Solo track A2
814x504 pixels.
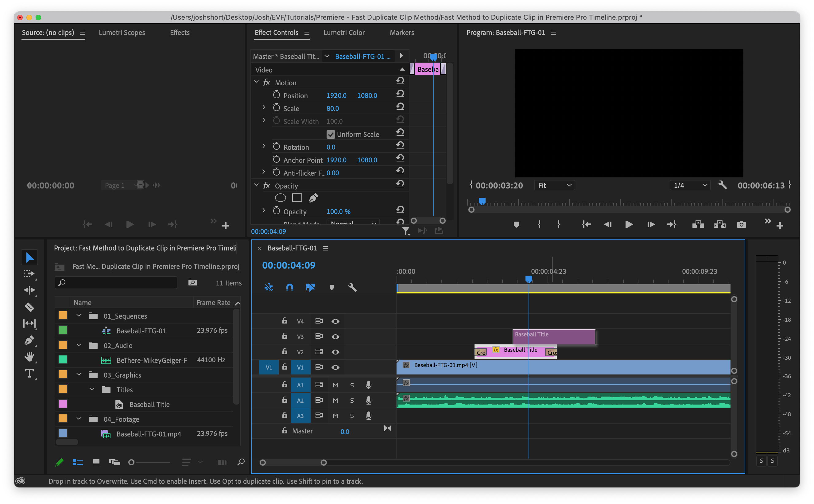pyautogui.click(x=352, y=401)
